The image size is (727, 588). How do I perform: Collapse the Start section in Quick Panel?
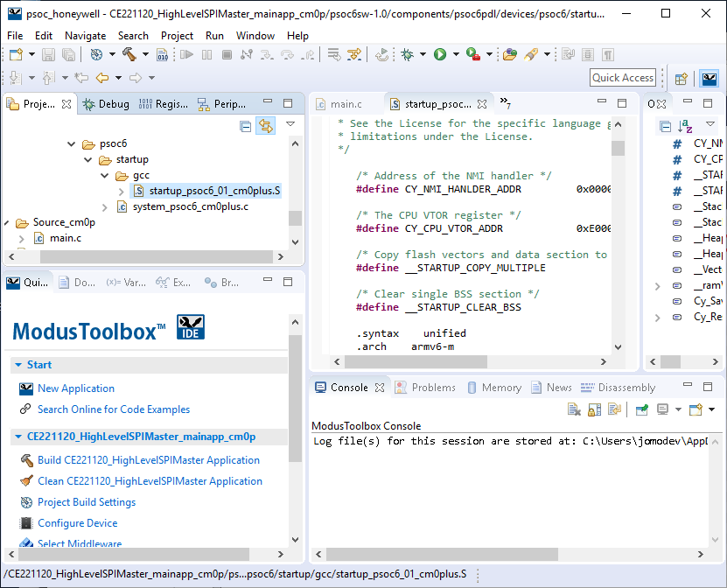click(18, 365)
